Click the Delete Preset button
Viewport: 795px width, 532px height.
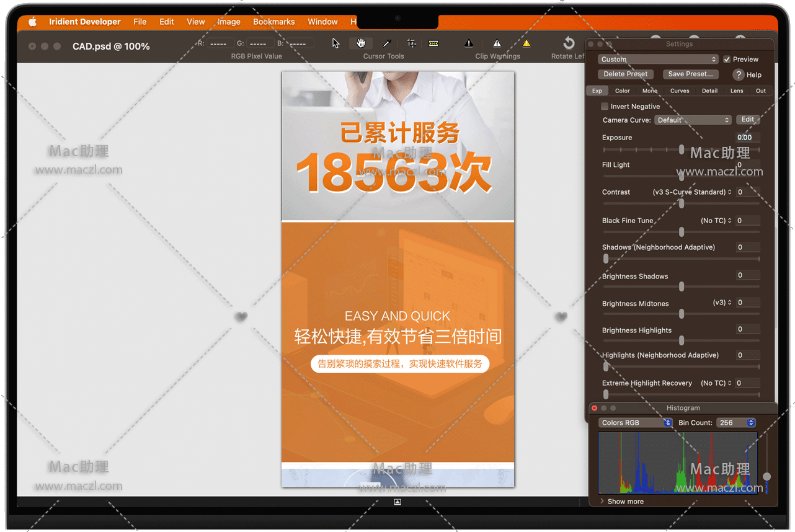(625, 74)
